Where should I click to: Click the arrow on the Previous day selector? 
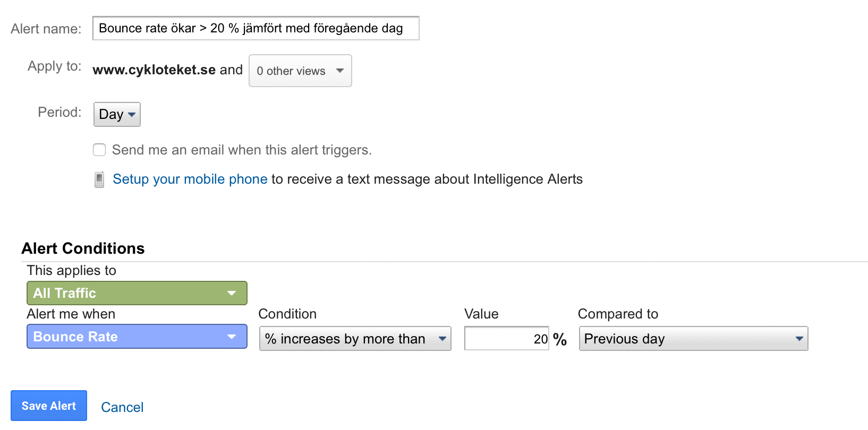point(799,339)
